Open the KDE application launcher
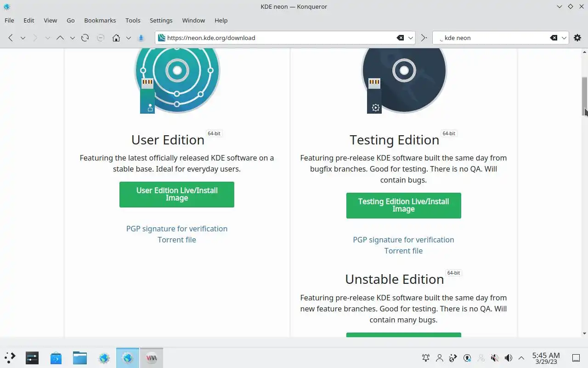 (x=10, y=357)
